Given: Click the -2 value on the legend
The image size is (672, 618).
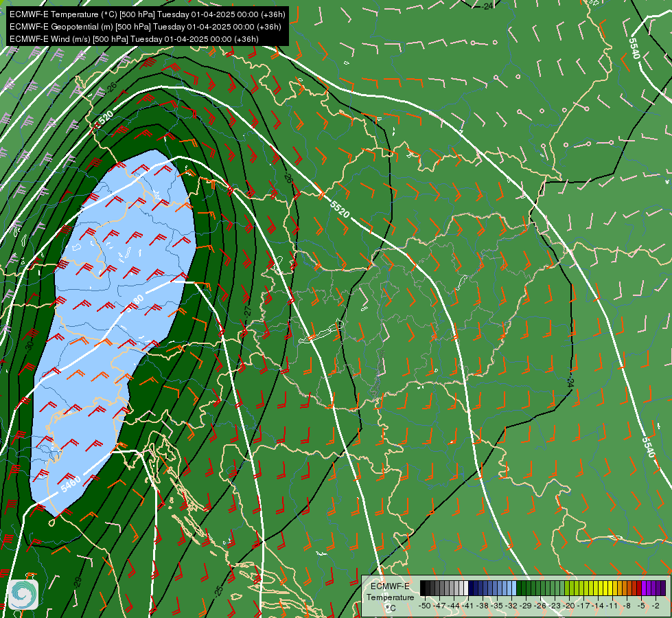Looking at the screenshot, I should (x=656, y=606).
